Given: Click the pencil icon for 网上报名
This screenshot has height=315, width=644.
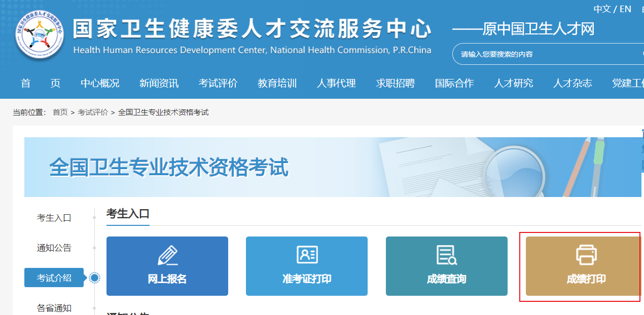Looking at the screenshot, I should 167,256.
